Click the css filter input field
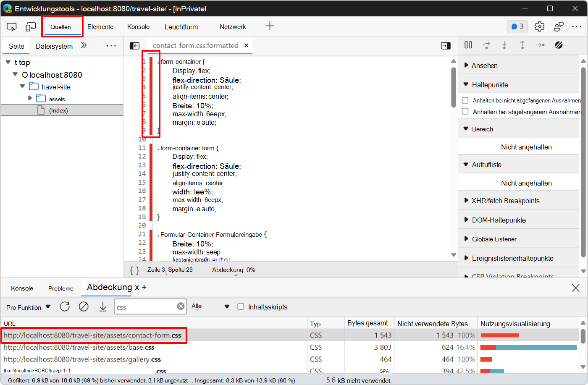 pos(145,307)
